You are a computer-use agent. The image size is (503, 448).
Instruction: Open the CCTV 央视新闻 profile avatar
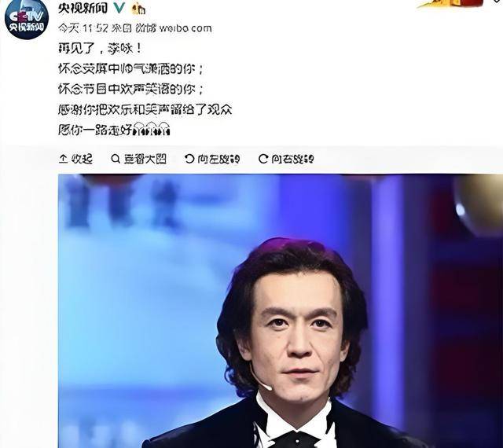[26, 19]
